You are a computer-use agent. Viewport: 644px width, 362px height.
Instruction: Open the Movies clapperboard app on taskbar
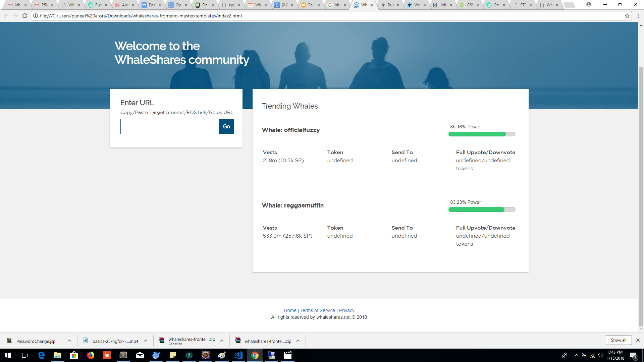pyautogui.click(x=288, y=355)
